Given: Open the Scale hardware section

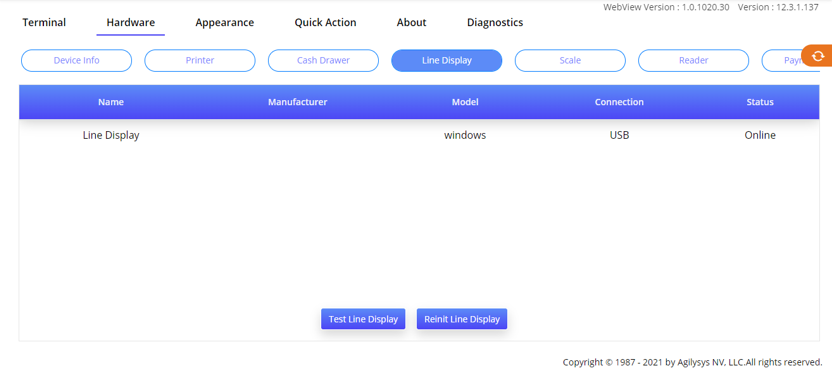Looking at the screenshot, I should click(570, 60).
